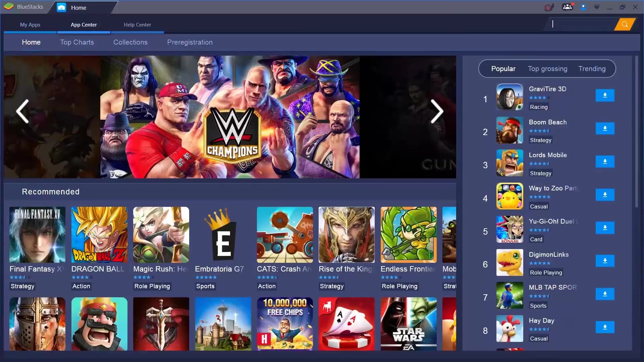Click the blue location pin icon in title bar
The image size is (644, 362).
tap(583, 7)
